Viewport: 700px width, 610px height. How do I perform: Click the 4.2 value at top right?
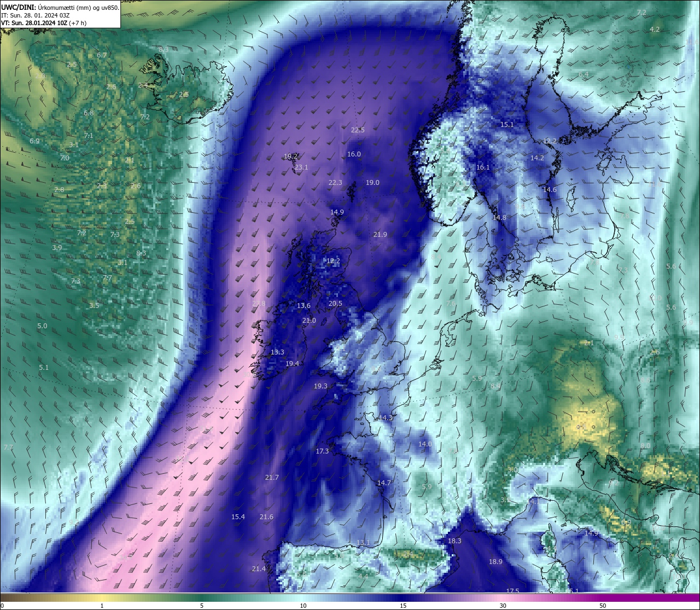tap(655, 30)
